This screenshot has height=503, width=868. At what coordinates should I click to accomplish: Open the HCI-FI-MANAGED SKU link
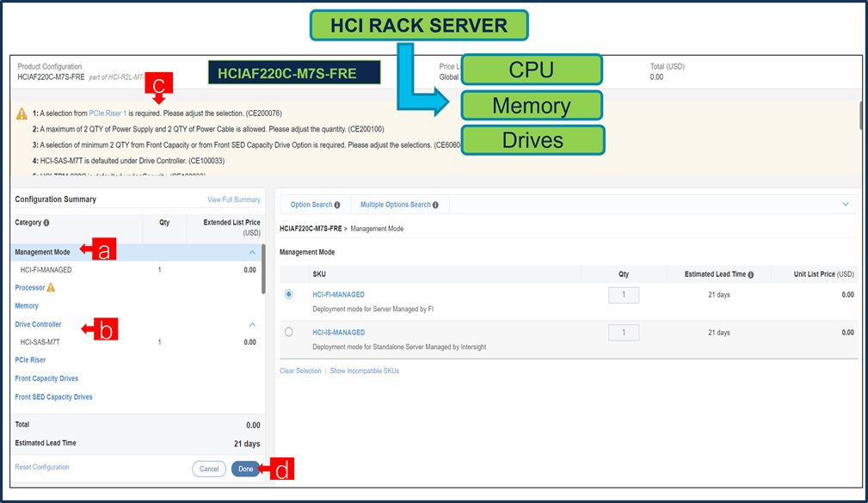pyautogui.click(x=338, y=295)
